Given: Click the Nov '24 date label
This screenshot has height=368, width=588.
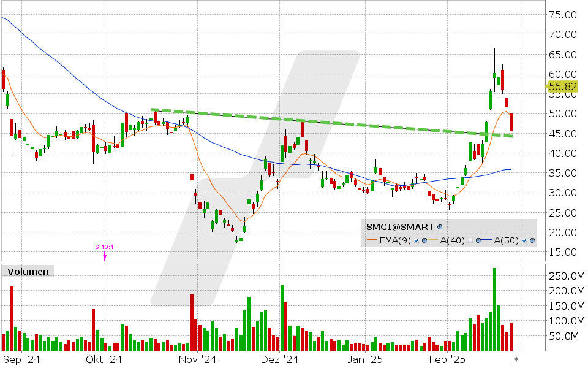Looking at the screenshot, I should tap(197, 360).
